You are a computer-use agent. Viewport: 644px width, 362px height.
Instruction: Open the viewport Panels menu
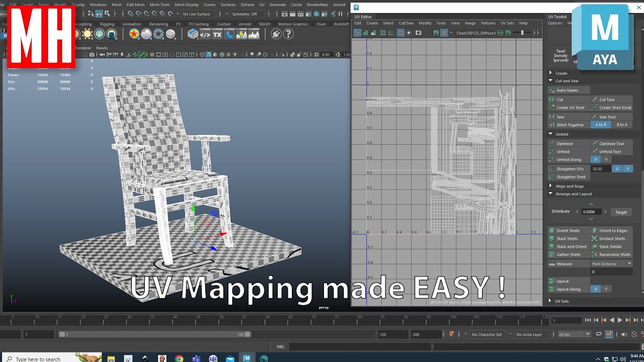click(102, 48)
